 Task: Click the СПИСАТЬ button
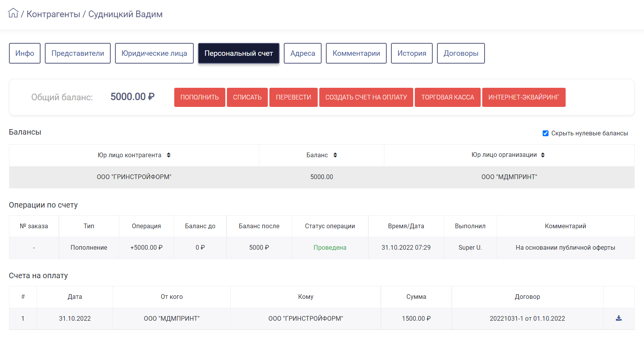tap(247, 97)
